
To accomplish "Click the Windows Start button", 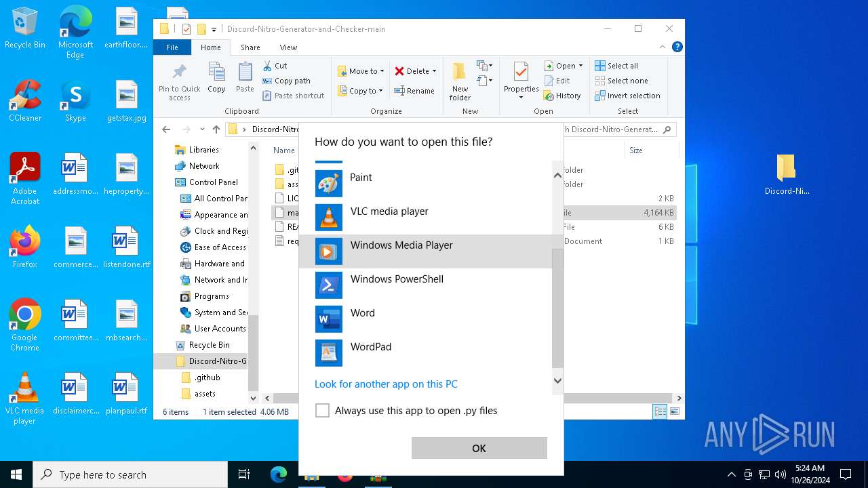I will coord(16,475).
